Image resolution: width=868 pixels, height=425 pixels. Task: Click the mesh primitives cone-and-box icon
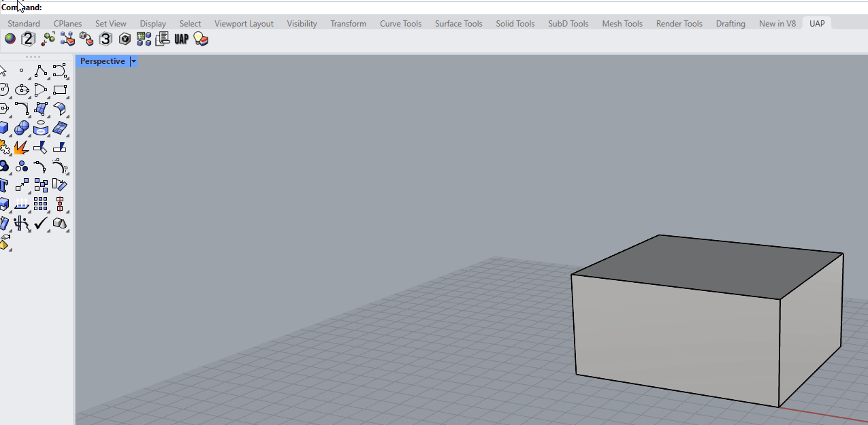click(x=60, y=222)
